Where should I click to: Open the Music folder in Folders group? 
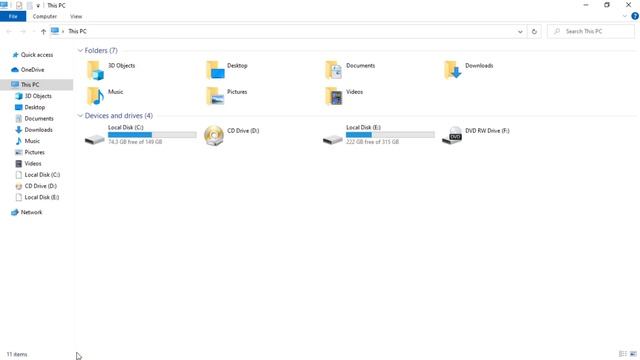coord(95,96)
